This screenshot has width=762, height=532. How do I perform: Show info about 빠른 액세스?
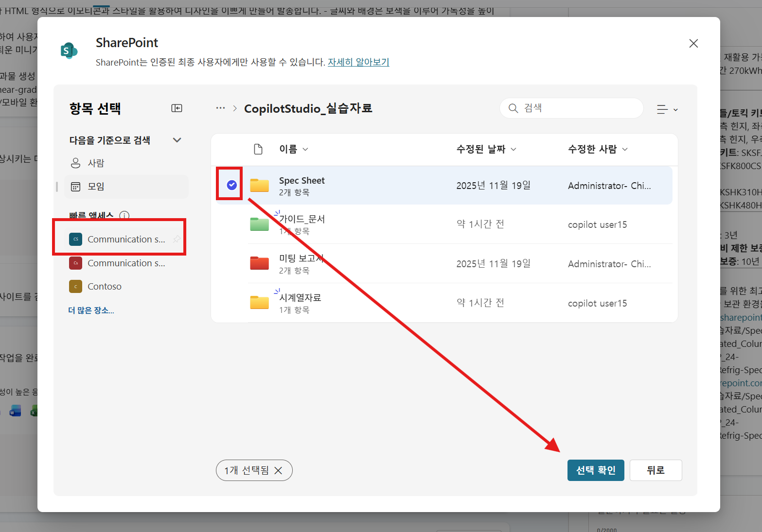[x=124, y=215]
